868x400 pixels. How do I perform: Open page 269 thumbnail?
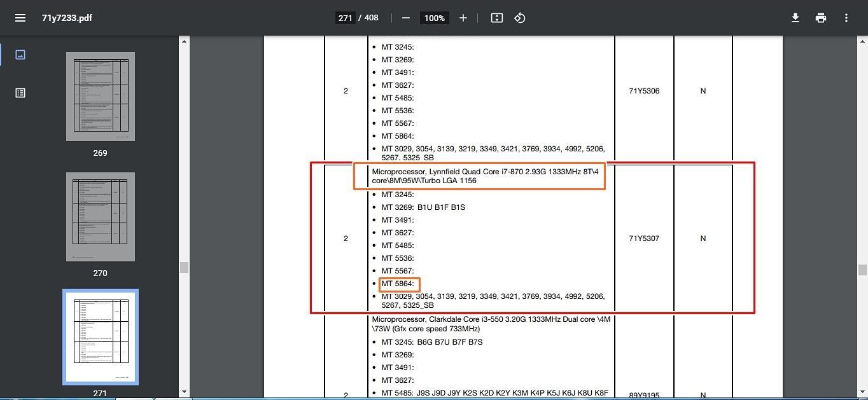tap(101, 97)
